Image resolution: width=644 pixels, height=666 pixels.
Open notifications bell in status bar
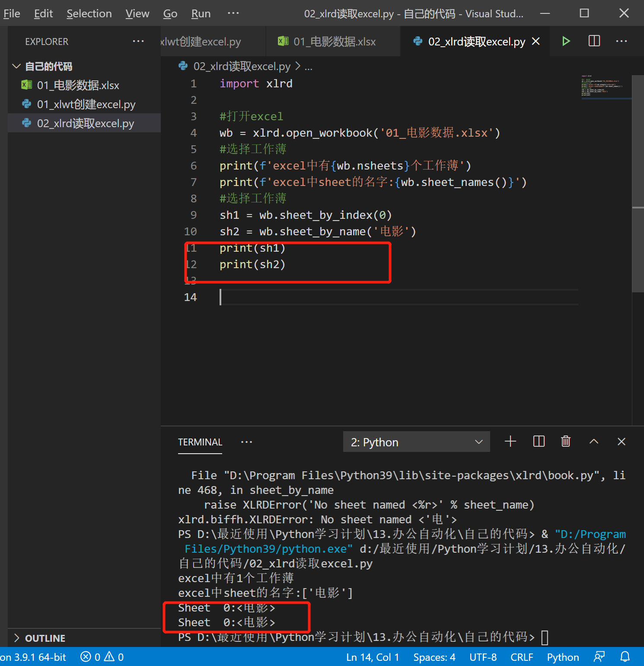click(625, 657)
